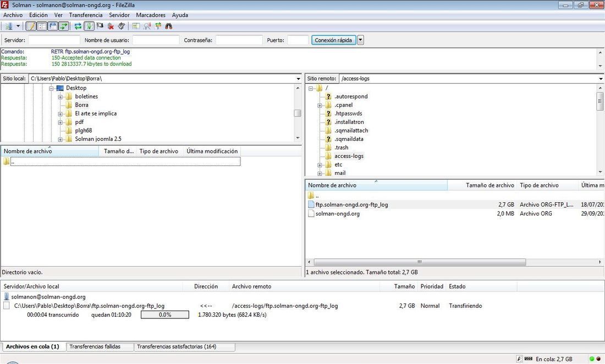Sort queue by Prioridad column header
605x364 pixels.
coord(432,286)
